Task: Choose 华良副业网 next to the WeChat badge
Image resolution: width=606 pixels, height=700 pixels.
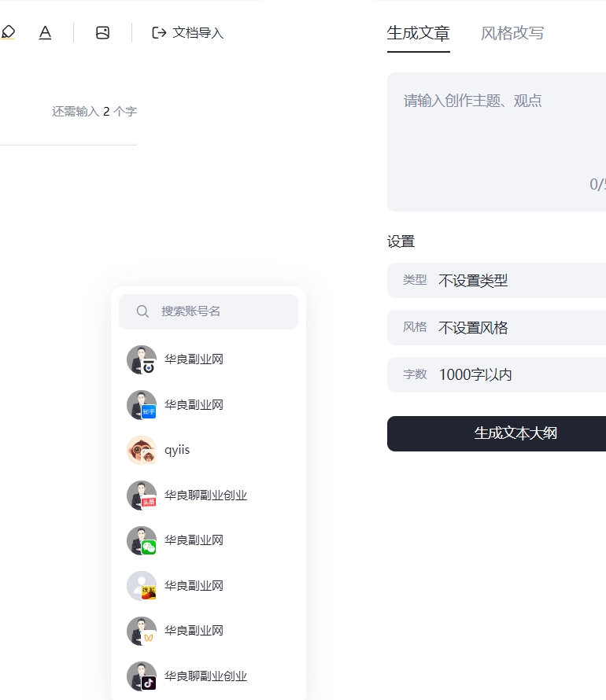Action: (194, 540)
